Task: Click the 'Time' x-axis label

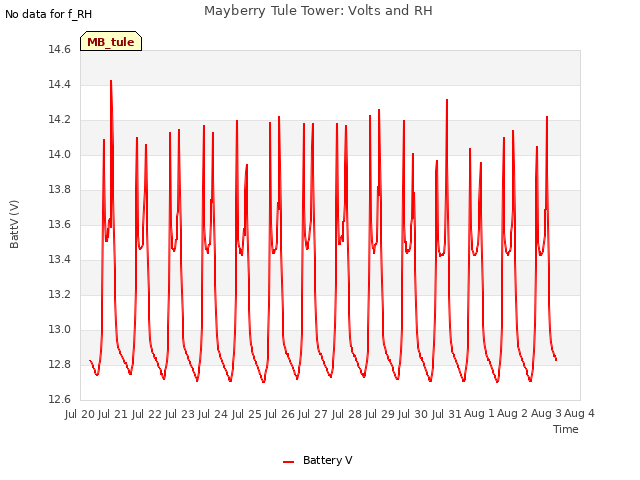Action: click(x=565, y=429)
